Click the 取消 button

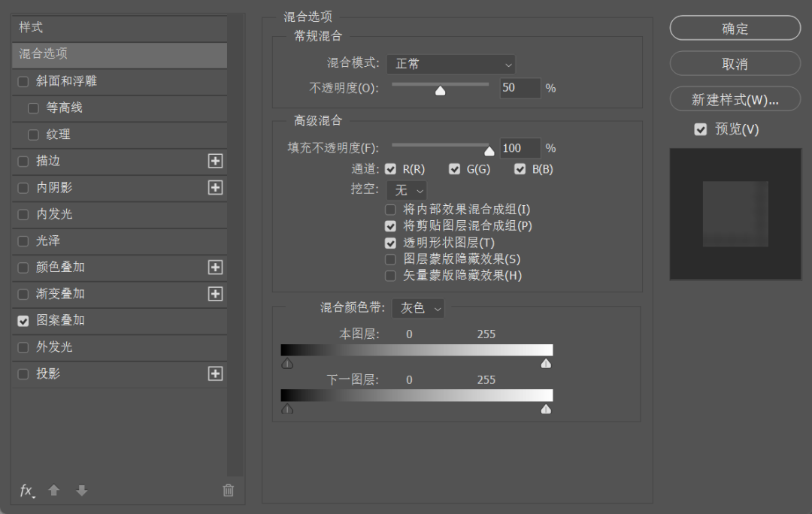(x=735, y=64)
